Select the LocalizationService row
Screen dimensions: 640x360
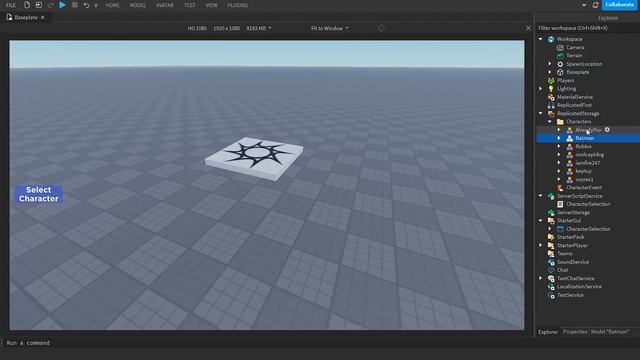pyautogui.click(x=588, y=287)
